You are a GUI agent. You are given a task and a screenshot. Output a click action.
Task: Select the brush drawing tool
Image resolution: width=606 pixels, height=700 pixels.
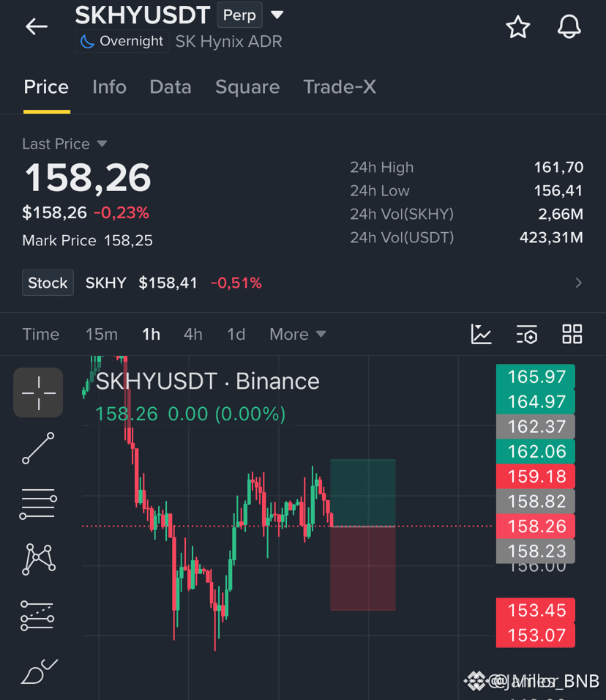(39, 671)
